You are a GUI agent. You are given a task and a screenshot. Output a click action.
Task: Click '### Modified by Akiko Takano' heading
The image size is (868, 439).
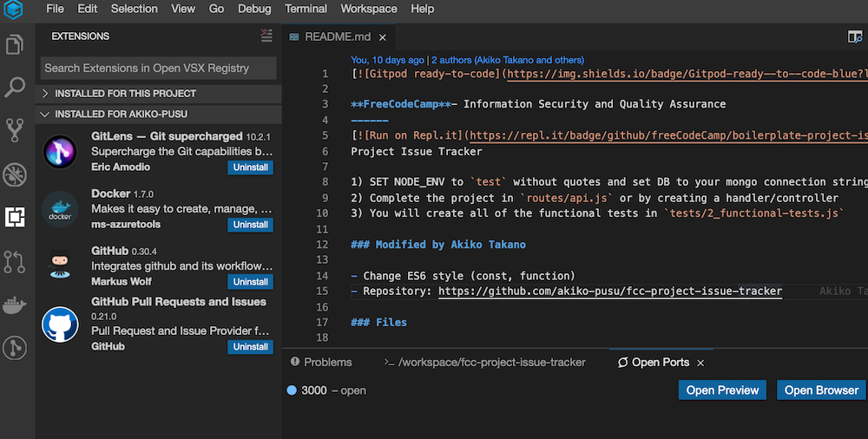tap(438, 244)
